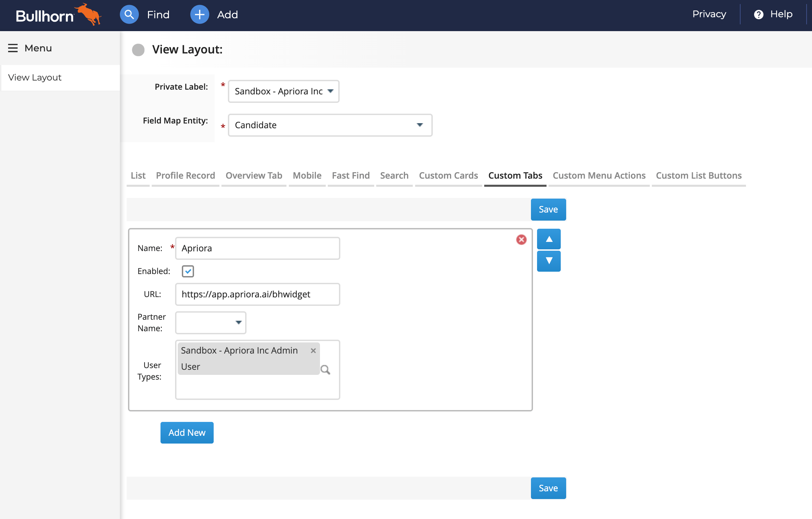The image size is (812, 519).
Task: Click the bottom Save button
Action: [x=548, y=488]
